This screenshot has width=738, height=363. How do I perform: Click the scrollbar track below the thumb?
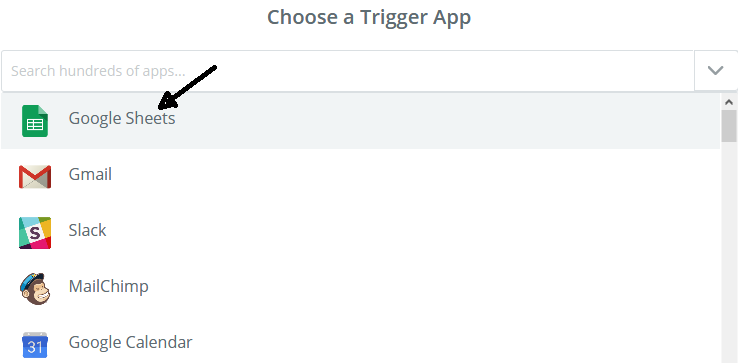click(x=729, y=252)
